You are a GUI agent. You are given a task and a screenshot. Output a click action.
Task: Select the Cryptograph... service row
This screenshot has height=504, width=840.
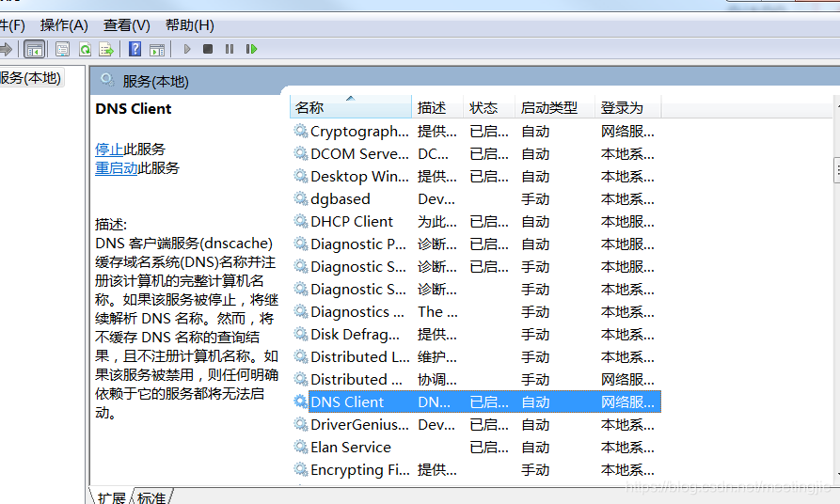pyautogui.click(x=476, y=132)
